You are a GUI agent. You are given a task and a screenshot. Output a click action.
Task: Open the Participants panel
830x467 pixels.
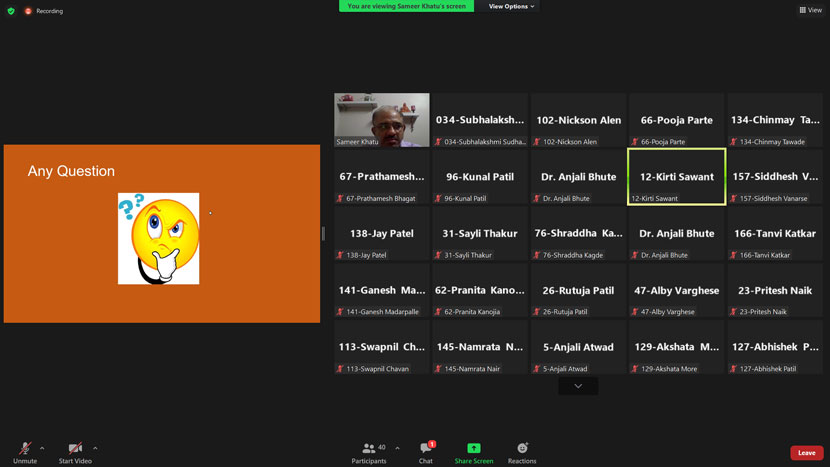coord(369,451)
